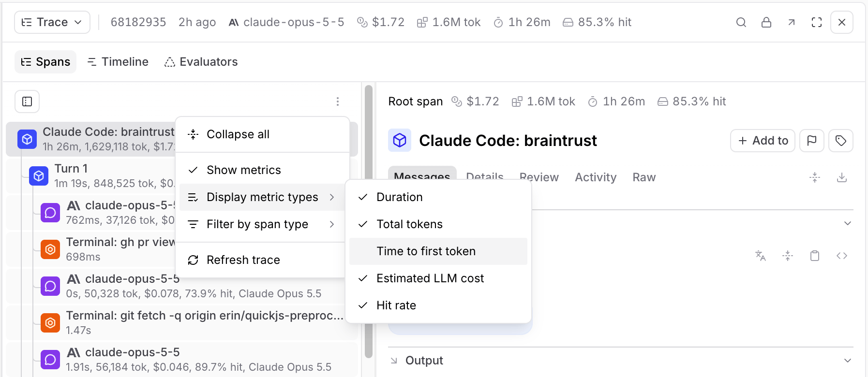Viewport: 868px width, 377px height.
Task: Click the search icon in the trace header
Action: (741, 22)
